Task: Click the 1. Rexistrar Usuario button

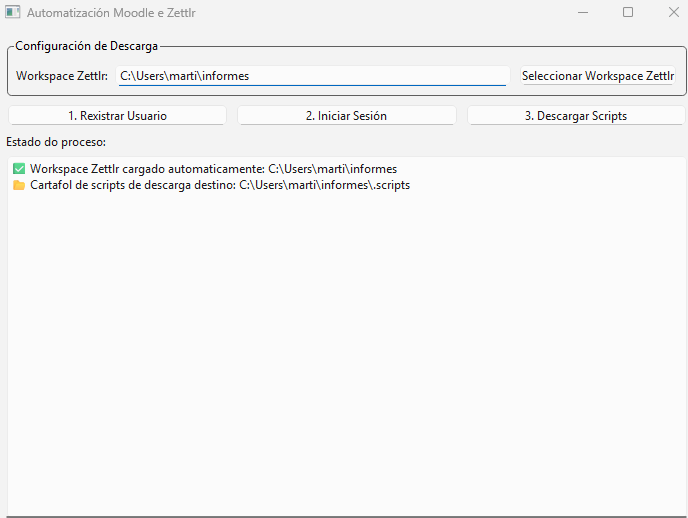Action: tap(117, 115)
